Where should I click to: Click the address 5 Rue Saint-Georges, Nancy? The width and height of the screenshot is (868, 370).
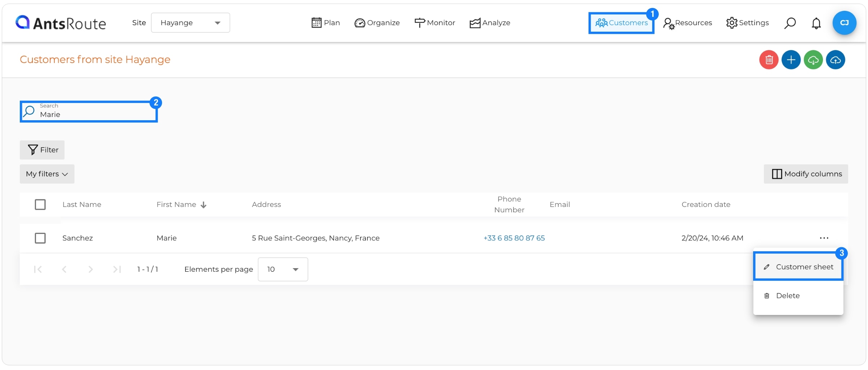tap(316, 238)
